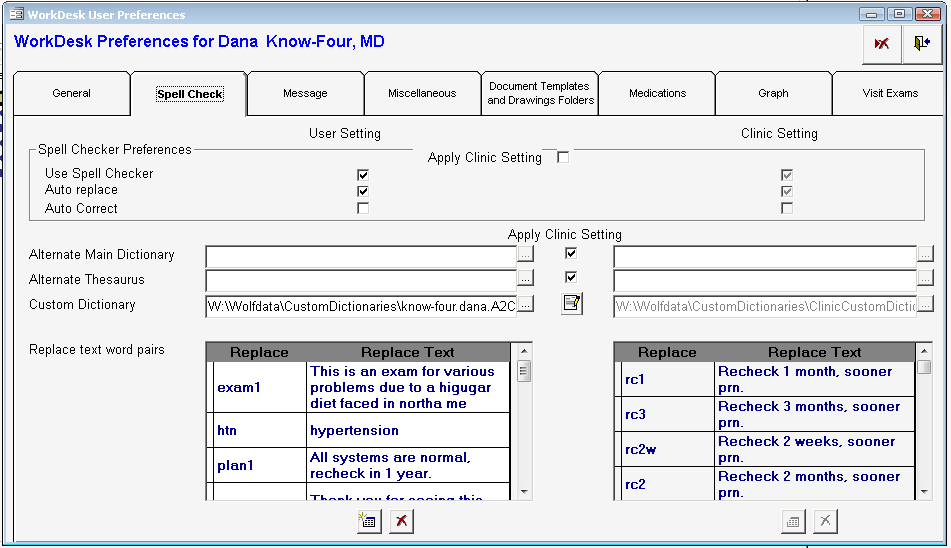Select the rc1 clinic replace entry
This screenshot has width=951, height=548.
pos(668,379)
